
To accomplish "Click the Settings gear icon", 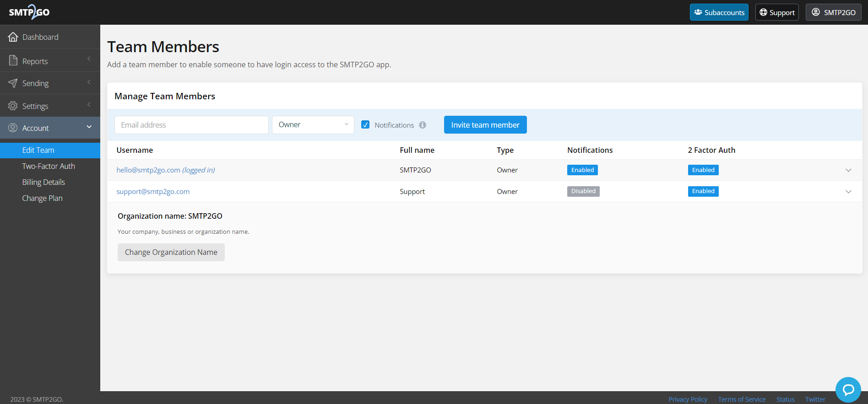I will [x=13, y=106].
